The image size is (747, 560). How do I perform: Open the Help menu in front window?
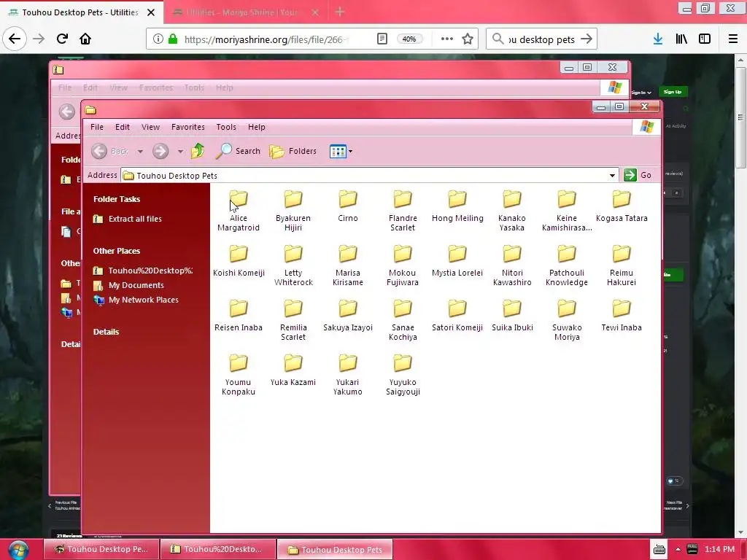point(257,127)
